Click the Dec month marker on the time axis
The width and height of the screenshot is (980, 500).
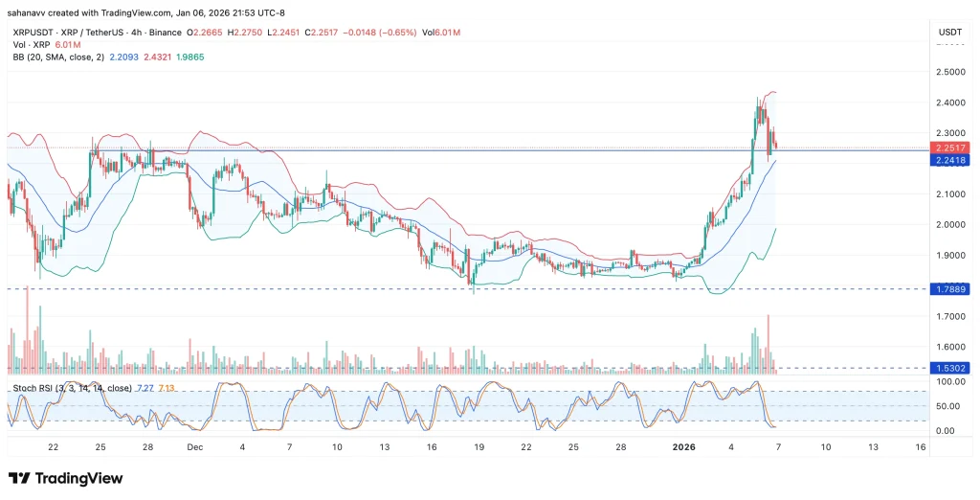coord(195,447)
